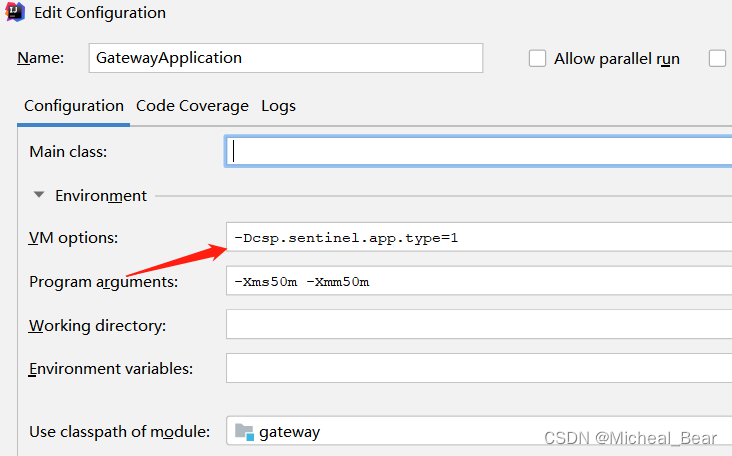This screenshot has height=456, width=732.
Task: Tick the partially visible checkbox at far right
Action: click(x=717, y=59)
